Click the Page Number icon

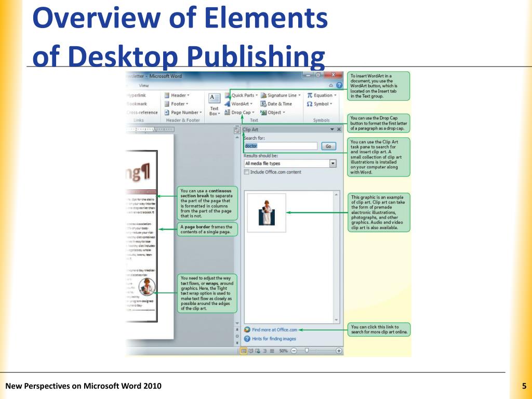tap(167, 112)
